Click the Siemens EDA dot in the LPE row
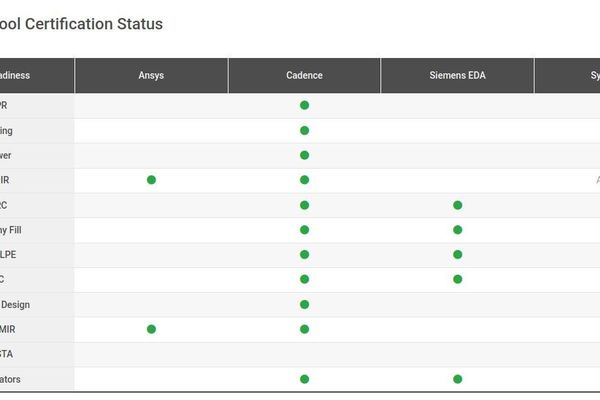The width and height of the screenshot is (600, 400). tap(457, 255)
